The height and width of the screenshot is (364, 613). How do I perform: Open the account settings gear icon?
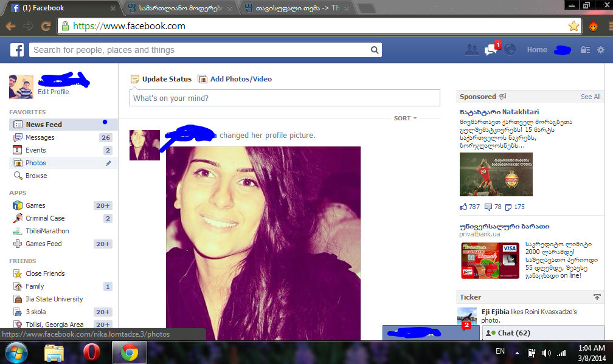tap(601, 50)
